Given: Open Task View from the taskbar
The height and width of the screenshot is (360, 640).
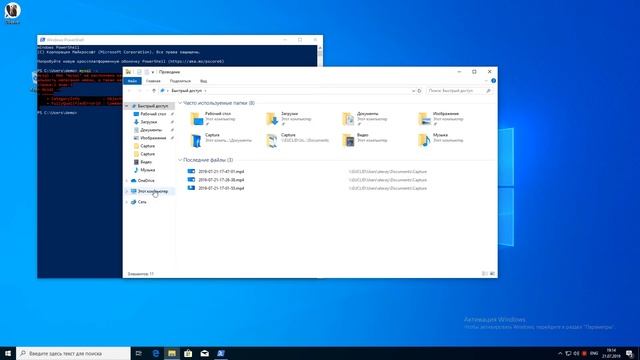Looking at the screenshot, I should click(x=139, y=353).
